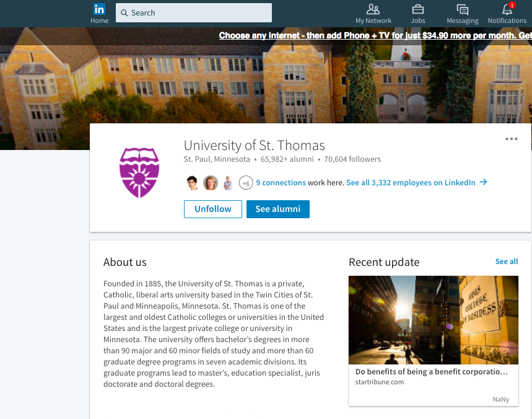The height and width of the screenshot is (419, 532).
Task: Click the arrow next to See all employees
Action: (483, 182)
